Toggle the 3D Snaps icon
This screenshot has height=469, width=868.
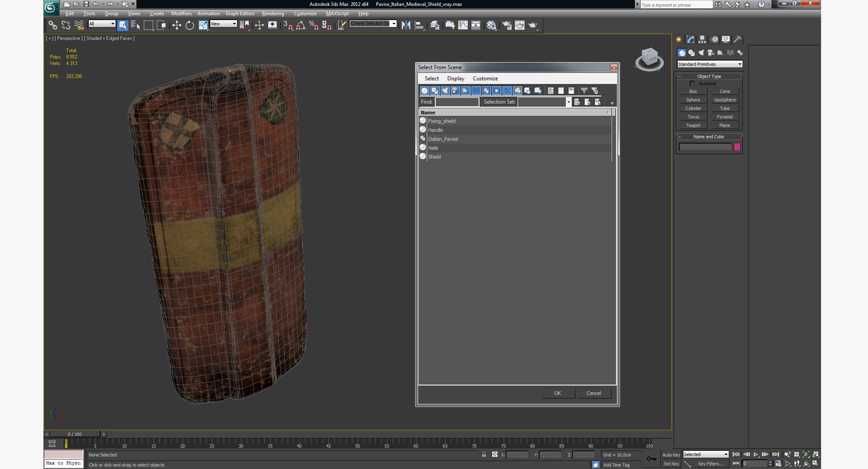pos(287,25)
